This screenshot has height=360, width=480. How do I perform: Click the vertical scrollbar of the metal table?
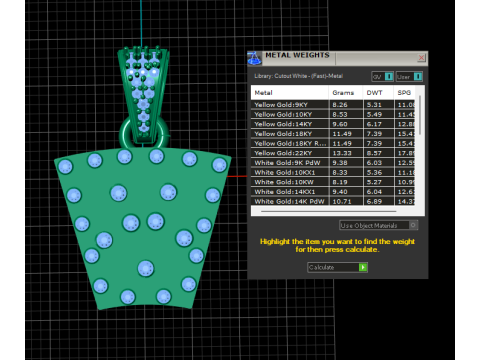[420, 115]
